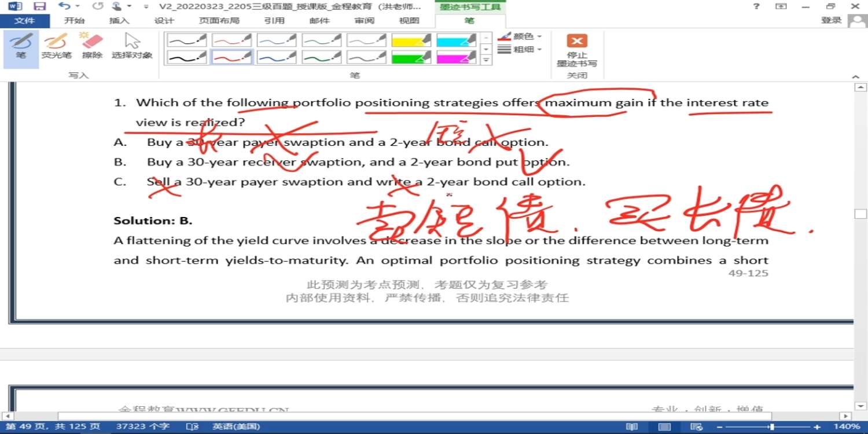
Task: Zoom in with the plus button
Action: 817,427
